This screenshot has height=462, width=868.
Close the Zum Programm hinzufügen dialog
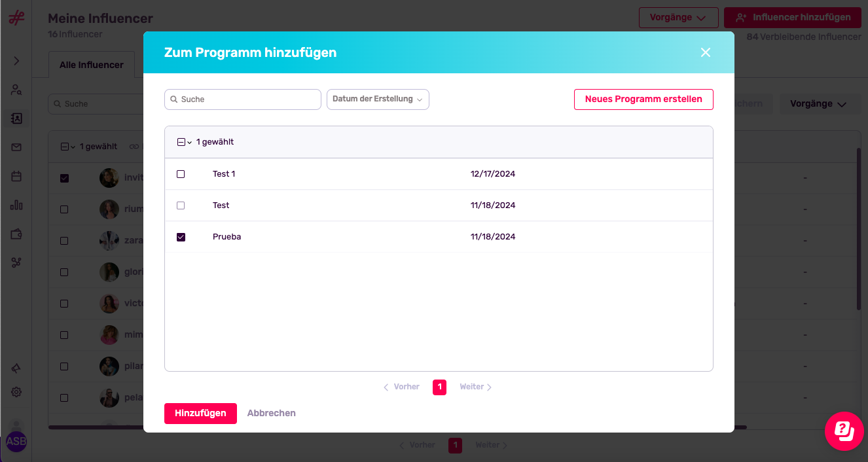pos(705,52)
